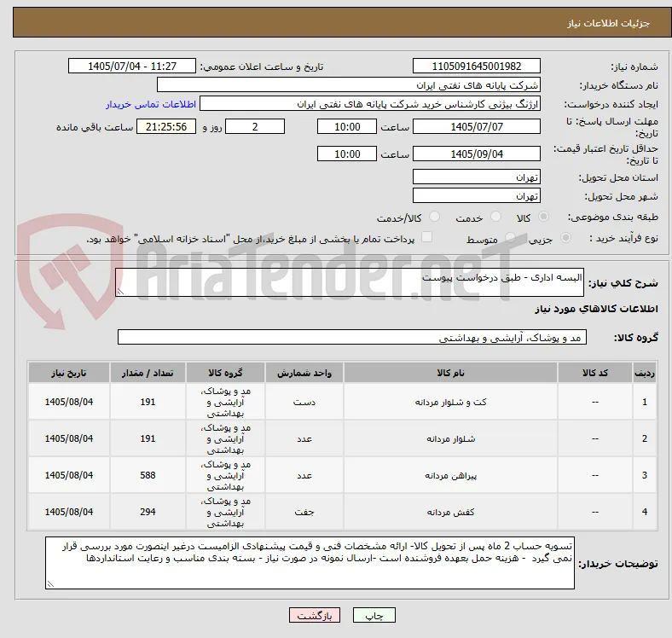Select the کالا/خدمت radio button
672x638 pixels.
coord(435,217)
